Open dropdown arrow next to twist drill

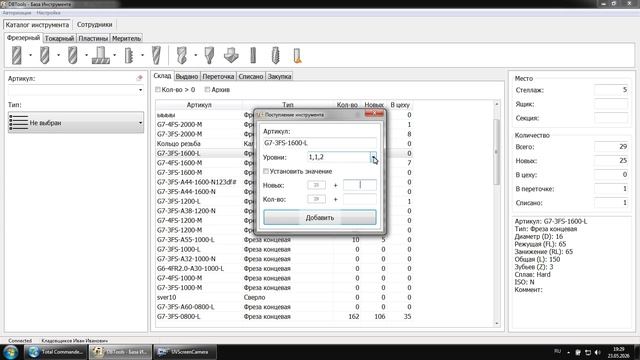click(x=196, y=55)
